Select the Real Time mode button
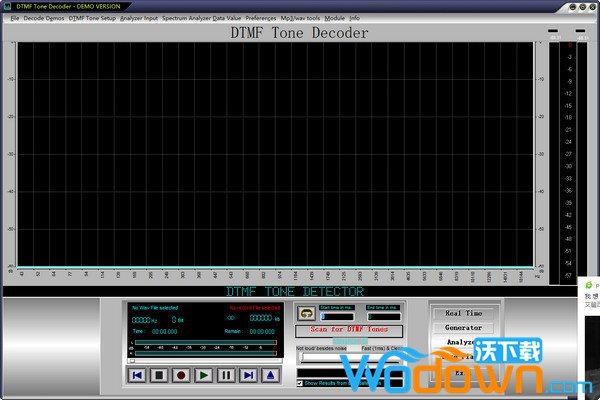The width and height of the screenshot is (600, 400). (x=463, y=313)
